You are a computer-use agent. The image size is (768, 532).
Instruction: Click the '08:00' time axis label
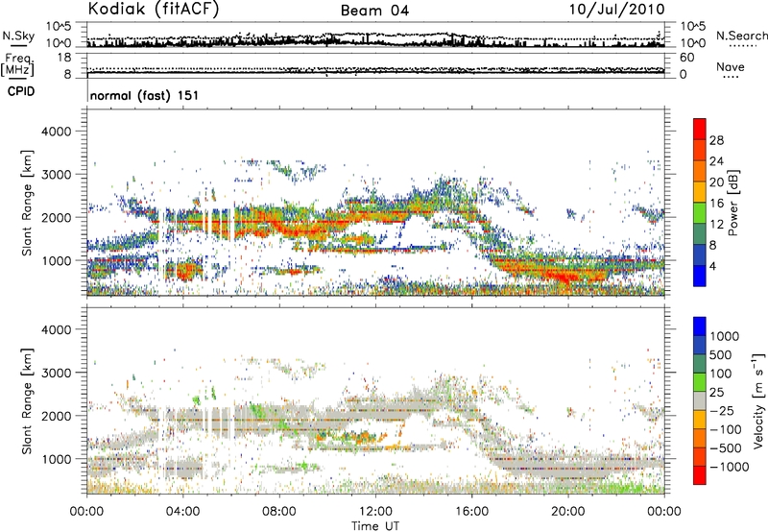pos(278,512)
